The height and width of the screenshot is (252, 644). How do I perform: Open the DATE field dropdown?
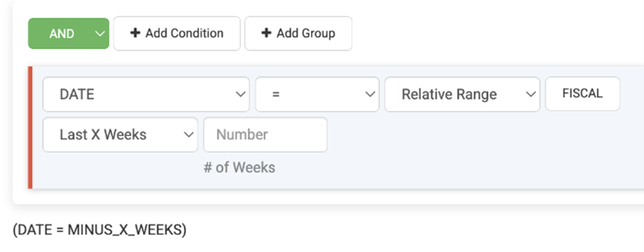coord(146,95)
